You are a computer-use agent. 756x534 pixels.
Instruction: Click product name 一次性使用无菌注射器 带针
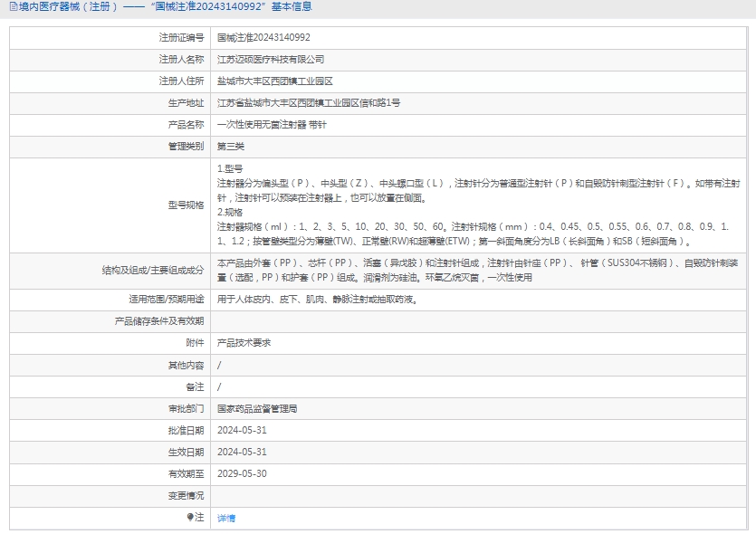[x=272, y=125]
